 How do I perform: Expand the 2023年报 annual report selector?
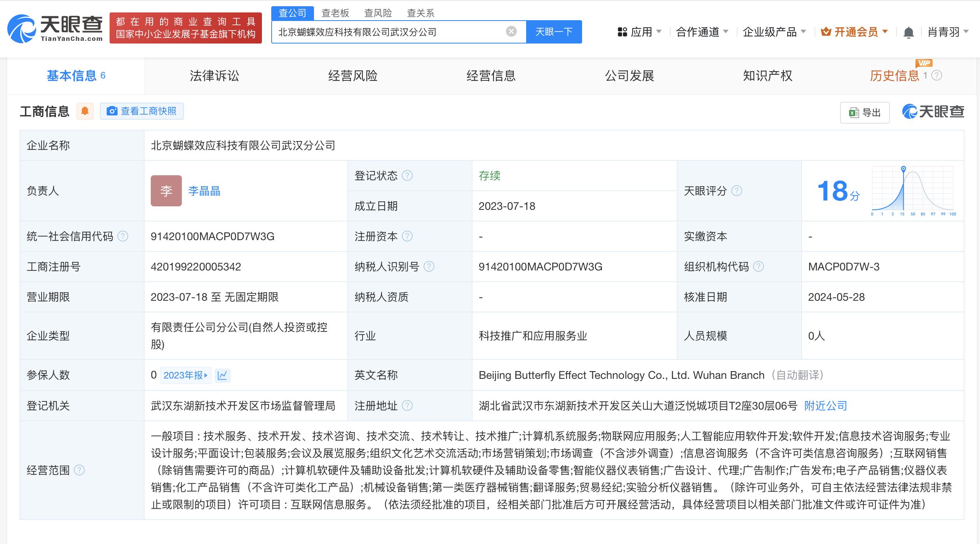pos(185,375)
